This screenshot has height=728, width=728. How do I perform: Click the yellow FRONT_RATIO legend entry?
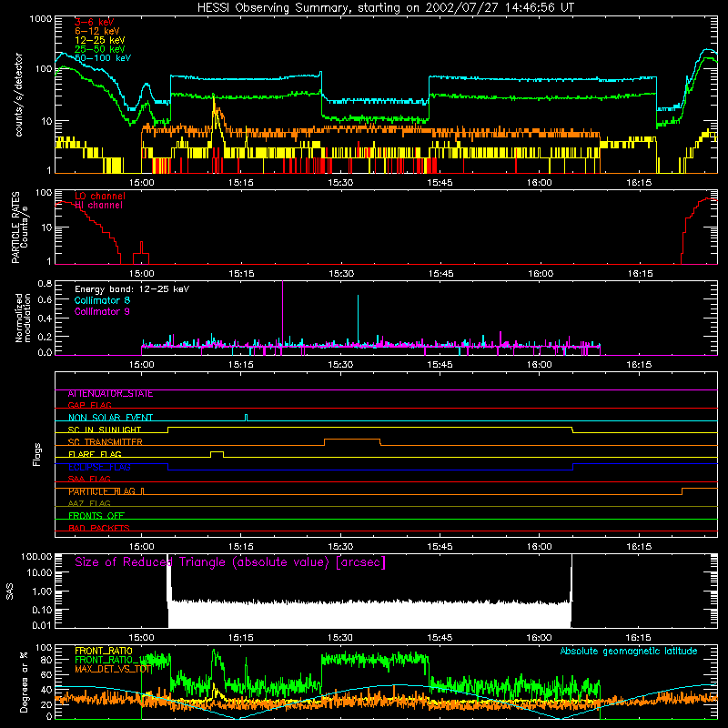click(x=104, y=651)
